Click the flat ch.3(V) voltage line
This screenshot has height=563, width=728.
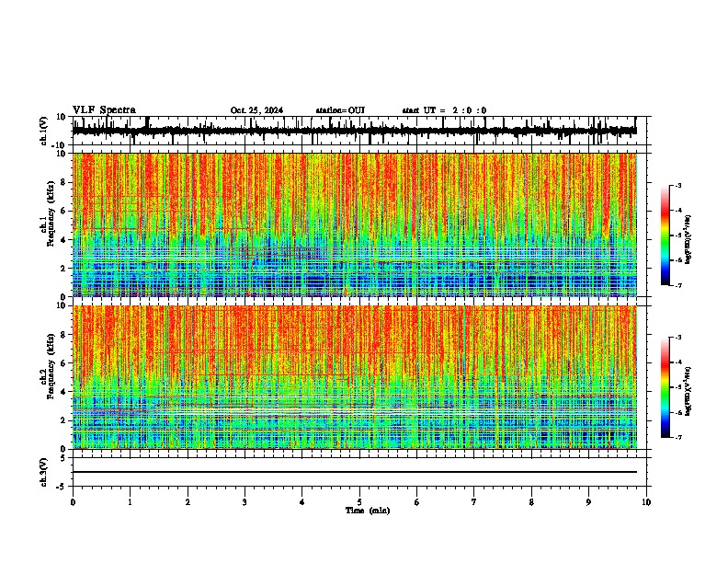355,472
